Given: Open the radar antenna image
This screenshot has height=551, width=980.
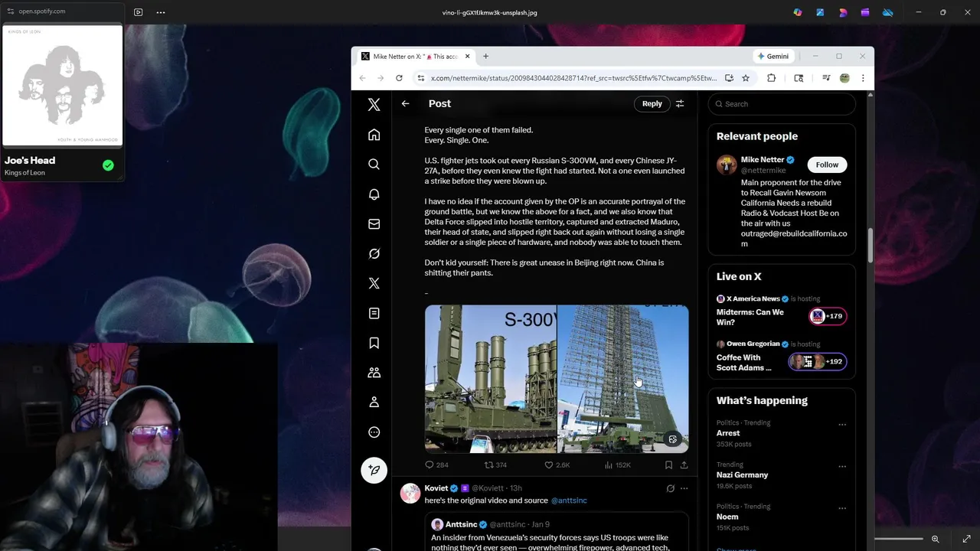Looking at the screenshot, I should [623, 379].
